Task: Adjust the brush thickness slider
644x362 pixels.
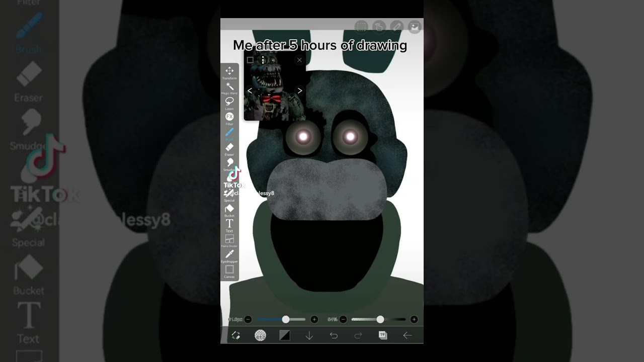Action: click(x=281, y=319)
